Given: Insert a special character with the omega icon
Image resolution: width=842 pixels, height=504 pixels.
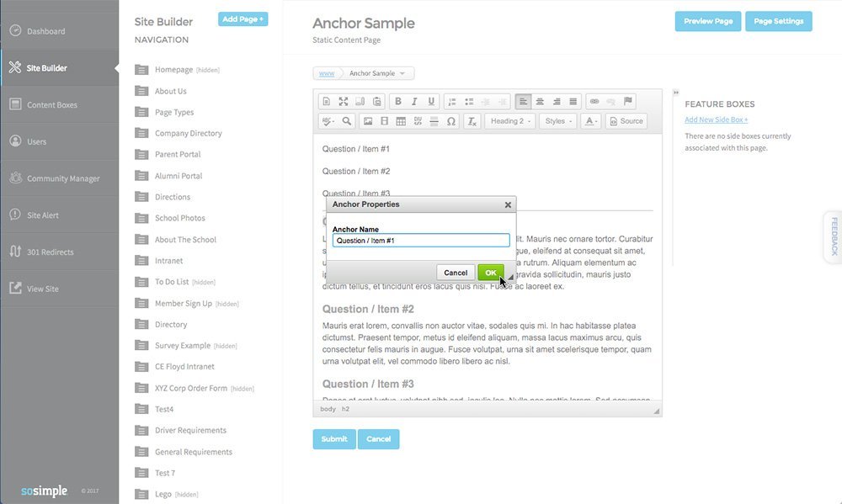Looking at the screenshot, I should click(x=451, y=121).
